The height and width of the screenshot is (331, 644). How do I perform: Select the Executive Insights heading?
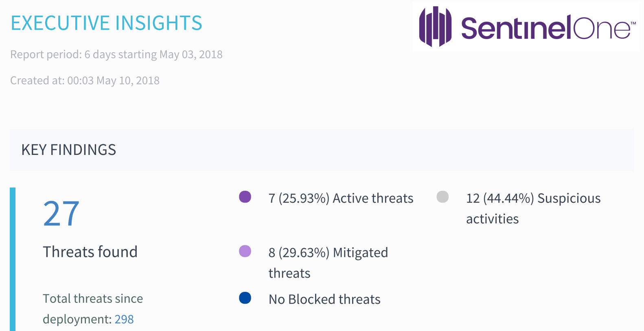[x=106, y=23]
